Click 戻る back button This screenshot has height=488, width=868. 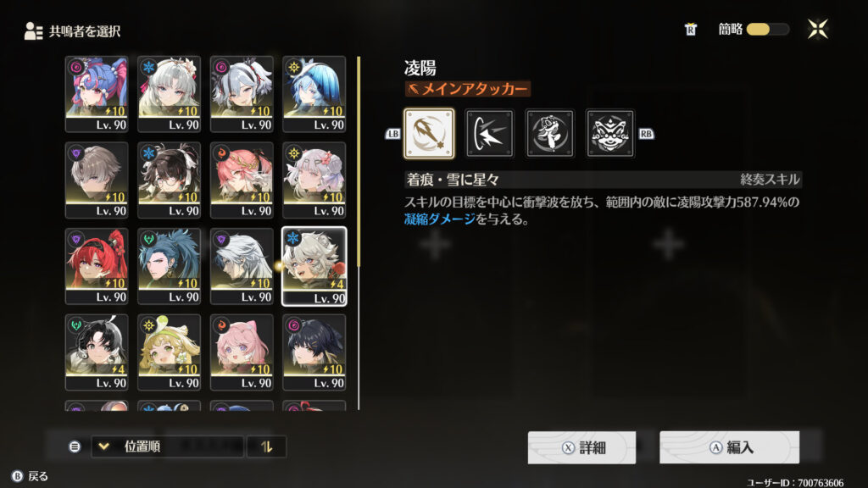(x=30, y=476)
